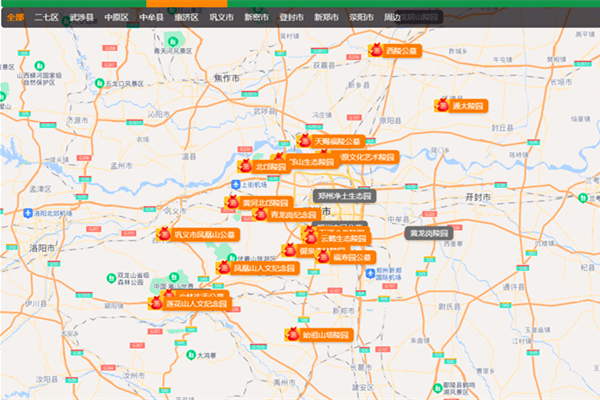This screenshot has width=600, height=400.
Task: Click the red bag icon of 莲花山人文纪念园
Action: coord(156,304)
